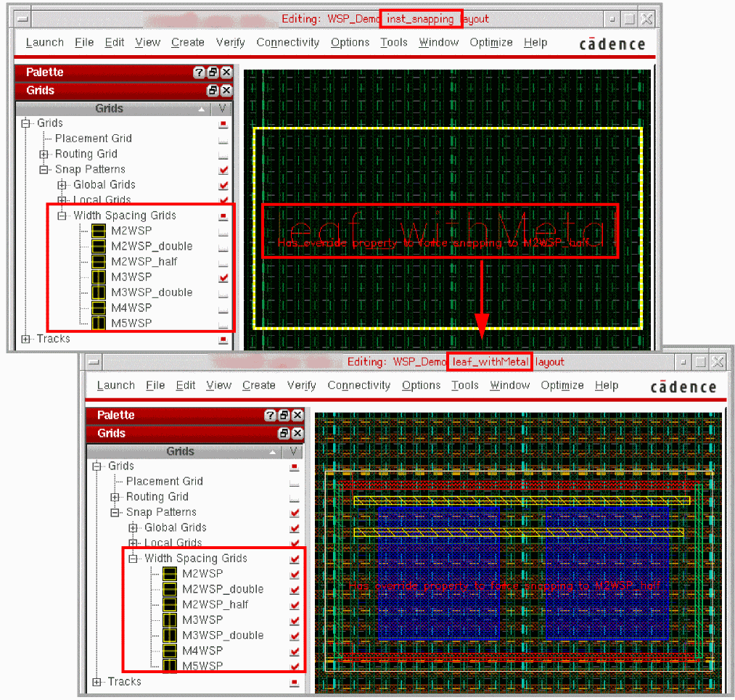The image size is (735, 700).
Task: Open Options menu in inst_snapping window
Action: click(350, 42)
